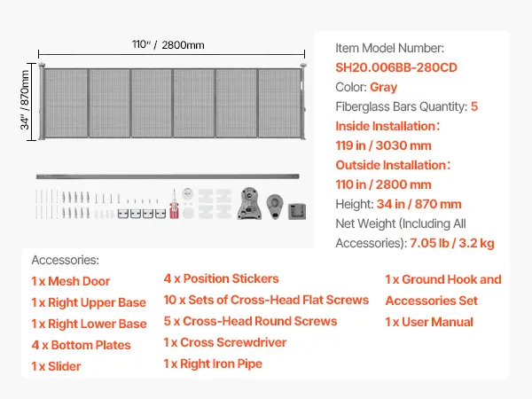Click the '1 x User Manual' entry
The height and width of the screenshot is (399, 532).
[x=429, y=322]
